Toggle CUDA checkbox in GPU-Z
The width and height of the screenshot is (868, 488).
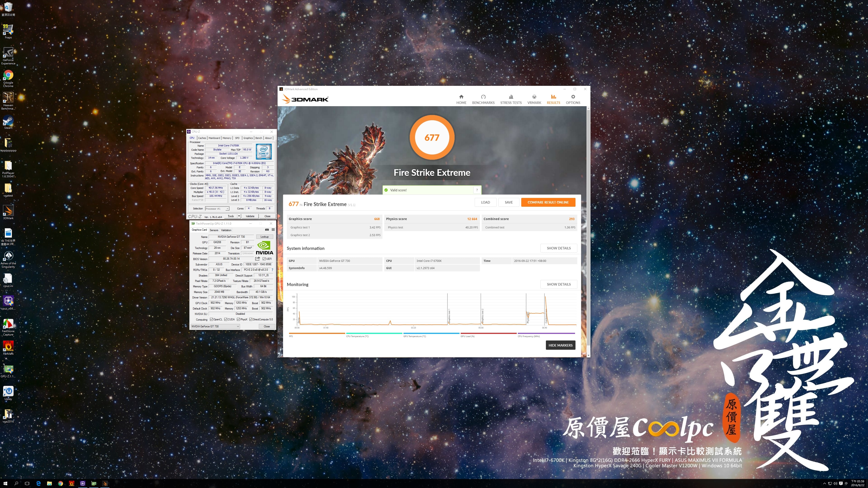coord(226,319)
